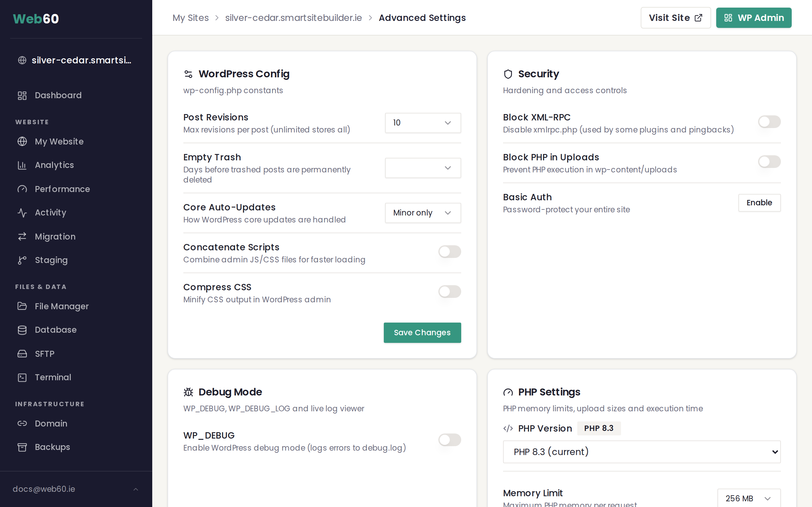The height and width of the screenshot is (507, 812).
Task: View Analytics via the sidebar icon
Action: pyautogui.click(x=22, y=165)
